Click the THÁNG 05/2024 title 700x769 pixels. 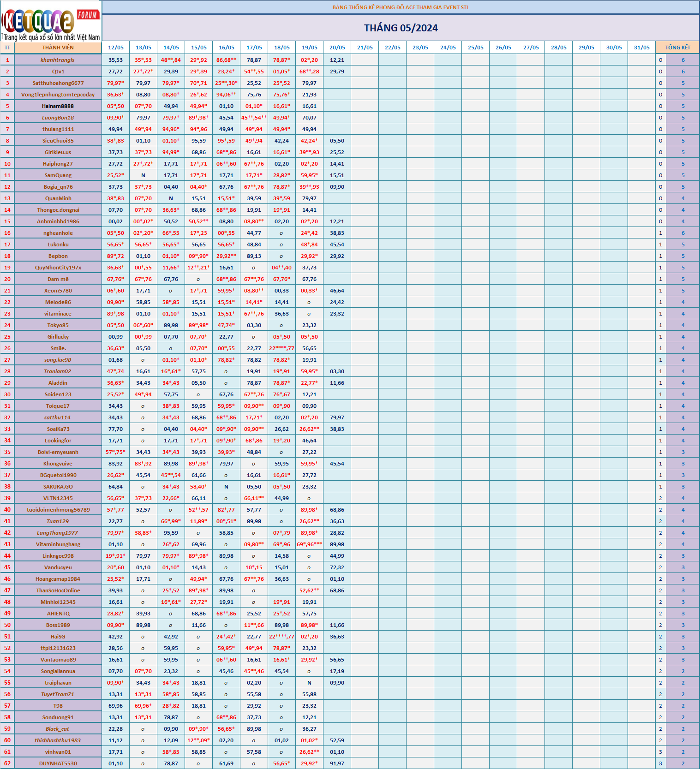(x=401, y=28)
